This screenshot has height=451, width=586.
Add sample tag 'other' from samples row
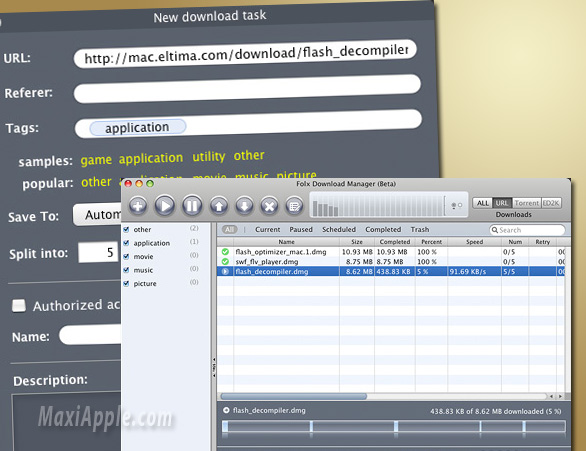tap(249, 155)
